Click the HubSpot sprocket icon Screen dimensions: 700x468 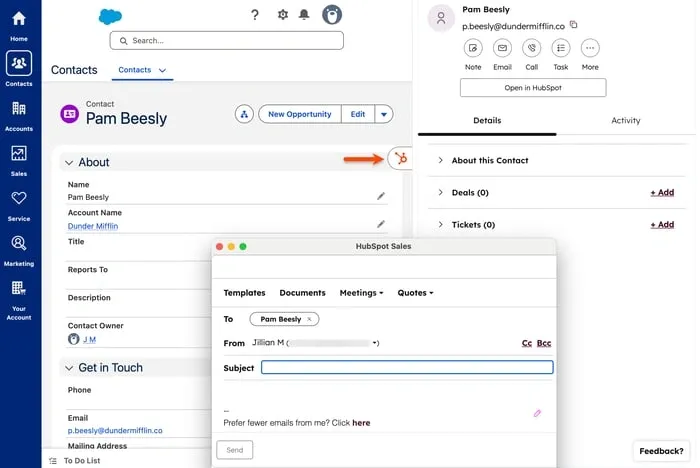click(x=401, y=158)
